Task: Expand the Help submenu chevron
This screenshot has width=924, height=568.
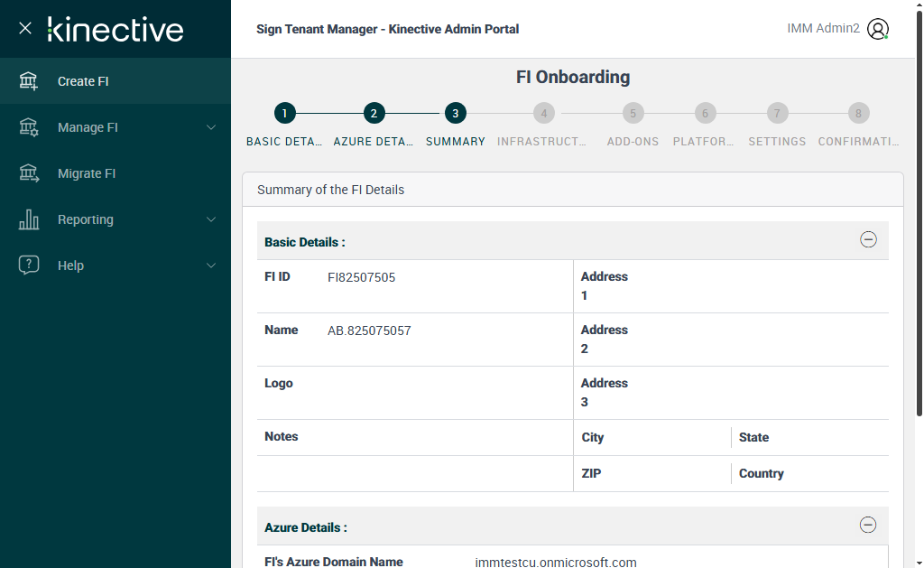Action: click(x=211, y=265)
